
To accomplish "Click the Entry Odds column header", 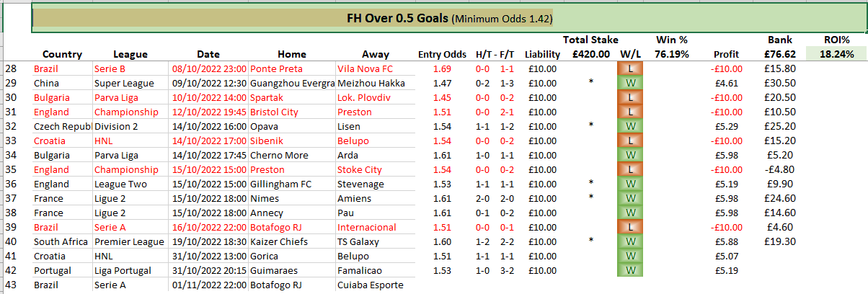I will 442,54.
